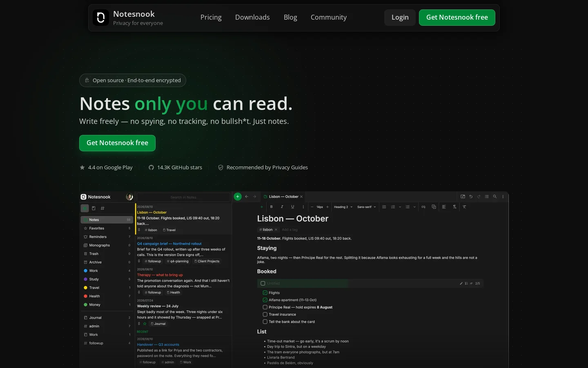Click the Open source · End-to-end encrypted badge
This screenshot has width=588, height=368.
[133, 80]
